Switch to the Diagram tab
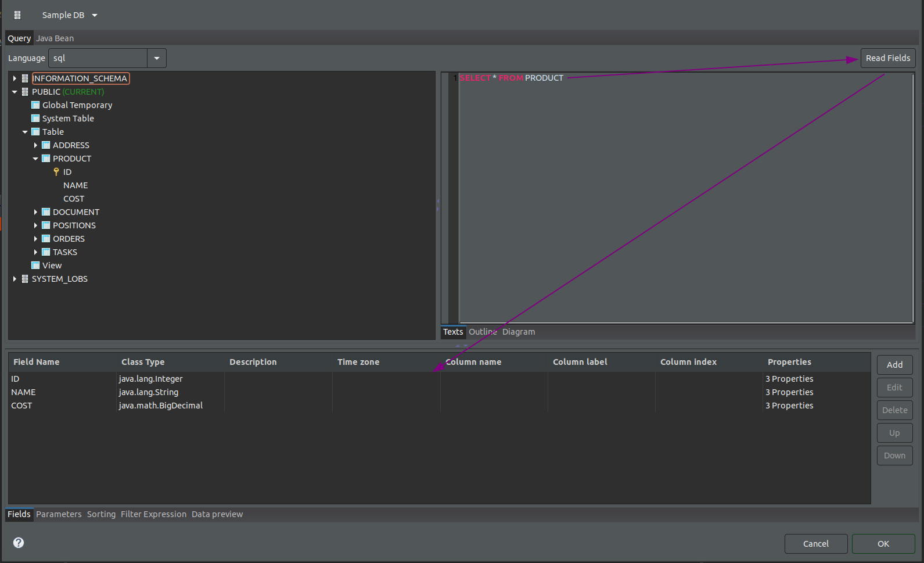 [x=519, y=332]
